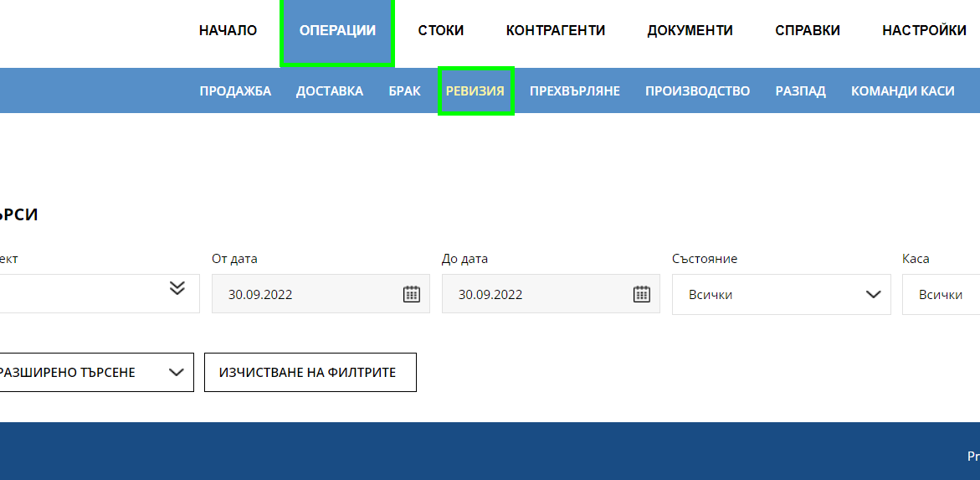Click the От дата date input
This screenshot has height=480, width=980.
(321, 293)
